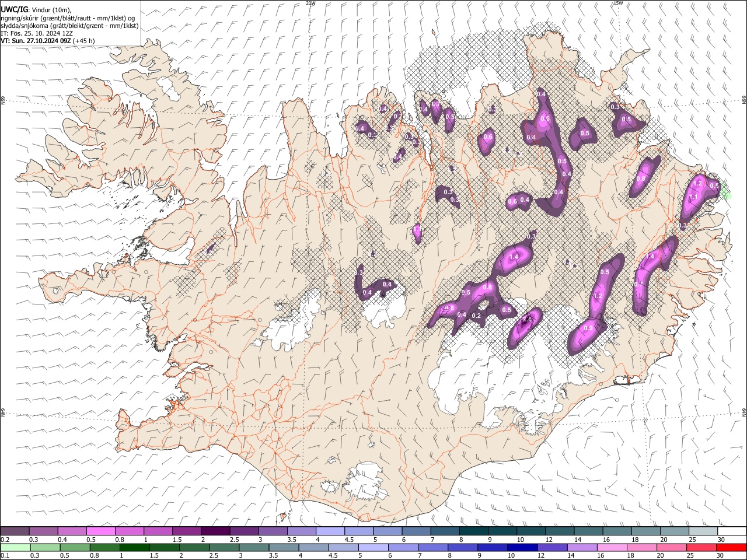Click the 'IT: Fös. 25. 10. 2024 12Z' line
The image size is (747, 560).
click(x=37, y=34)
